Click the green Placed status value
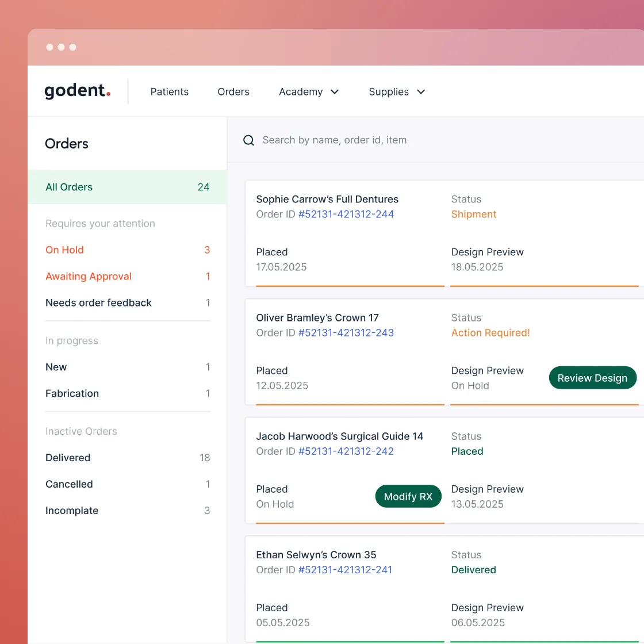644x644 pixels. (x=467, y=451)
